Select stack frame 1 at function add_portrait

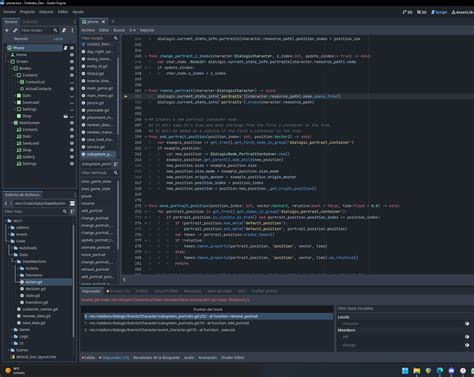coord(208,323)
